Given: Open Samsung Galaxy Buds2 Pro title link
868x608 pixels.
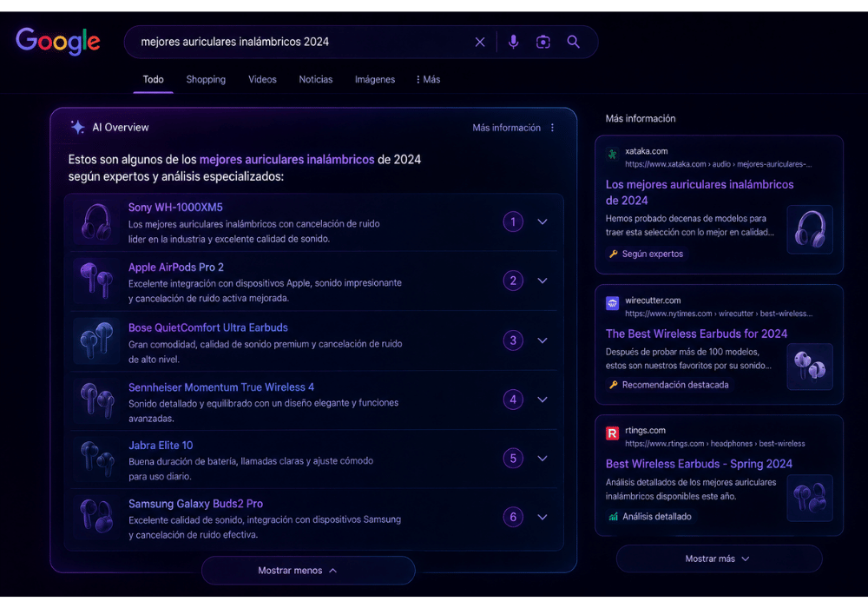Looking at the screenshot, I should coord(195,504).
